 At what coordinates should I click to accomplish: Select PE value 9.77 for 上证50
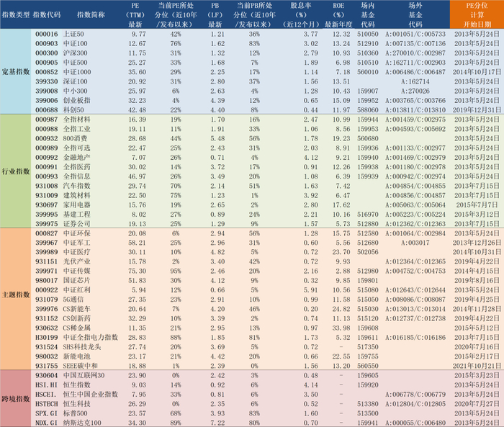(x=138, y=34)
